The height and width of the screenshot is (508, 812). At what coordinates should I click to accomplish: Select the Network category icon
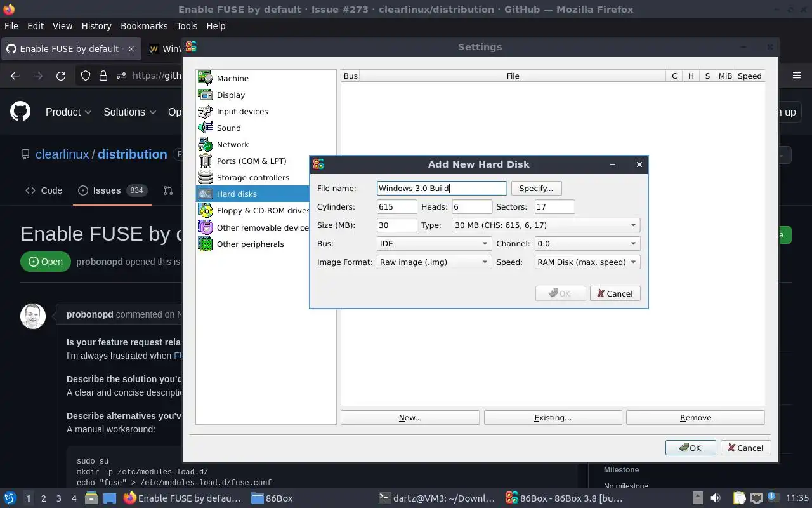pos(206,144)
